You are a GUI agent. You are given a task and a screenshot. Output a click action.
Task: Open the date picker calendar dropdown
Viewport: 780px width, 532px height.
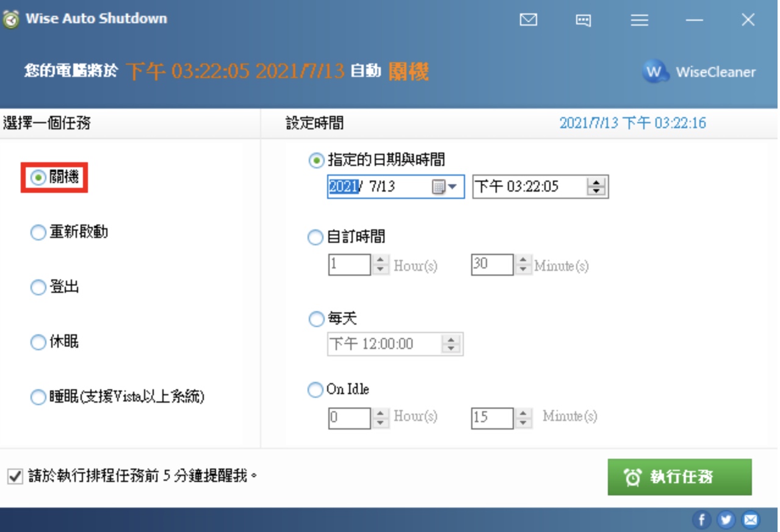[x=445, y=187]
